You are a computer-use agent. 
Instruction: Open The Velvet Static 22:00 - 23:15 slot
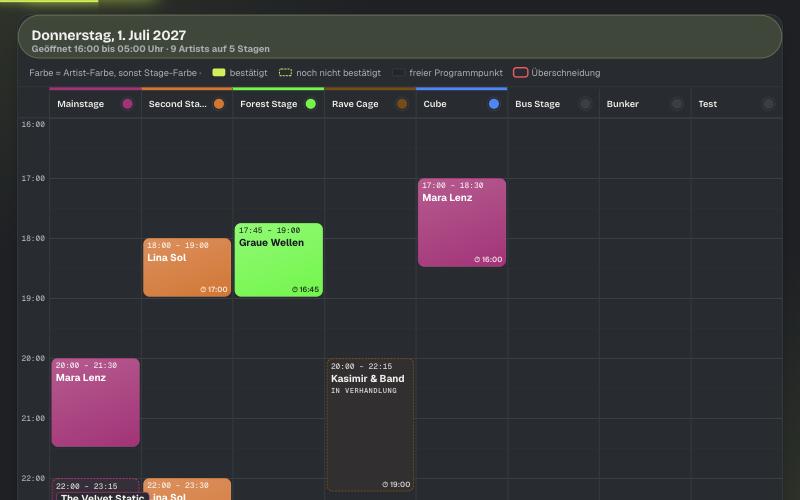95,487
